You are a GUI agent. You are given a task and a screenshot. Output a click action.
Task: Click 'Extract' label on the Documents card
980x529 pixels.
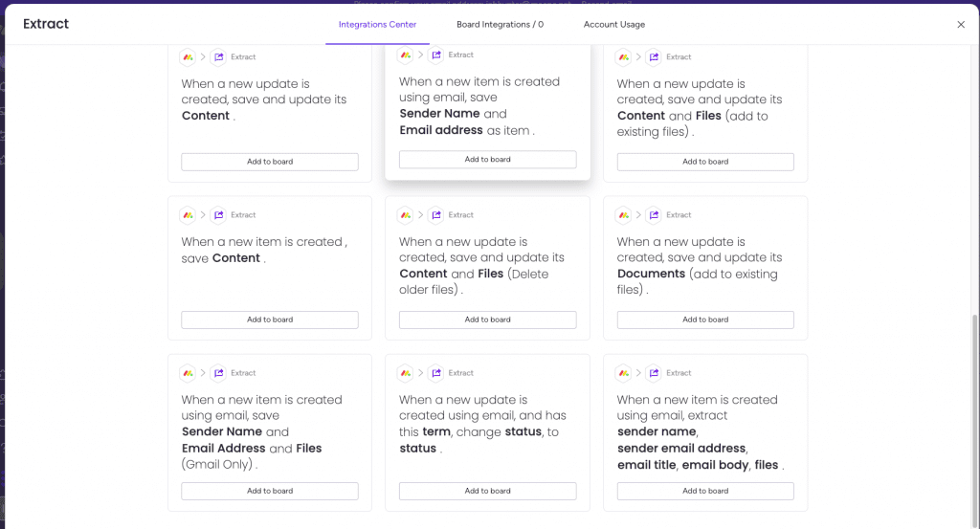pos(679,215)
